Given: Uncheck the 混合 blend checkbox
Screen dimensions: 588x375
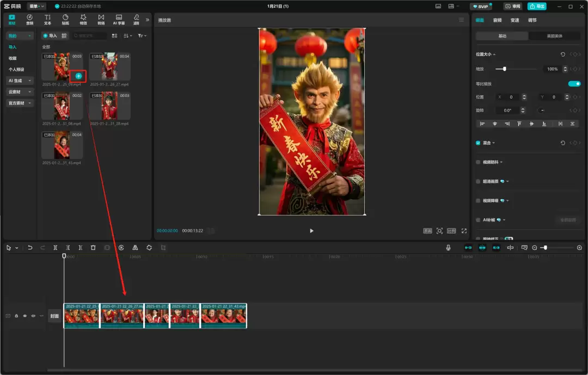Looking at the screenshot, I should pyautogui.click(x=478, y=143).
